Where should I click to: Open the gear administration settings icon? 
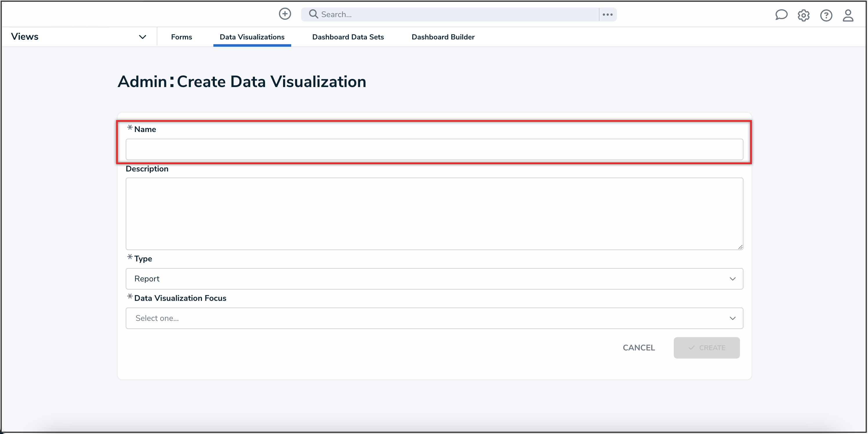pos(803,15)
